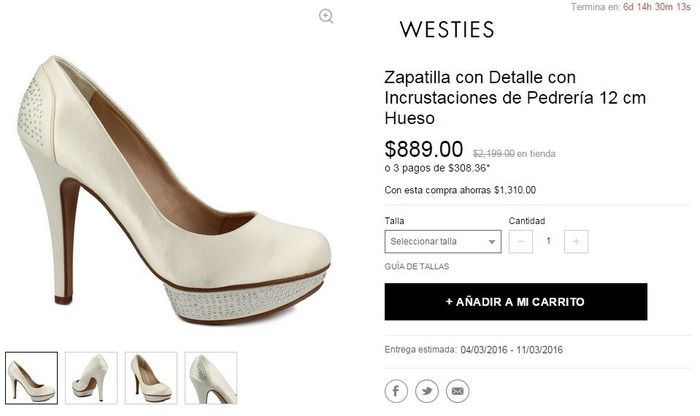Select the second thumbnail showing the shoe's inner side

91,377
